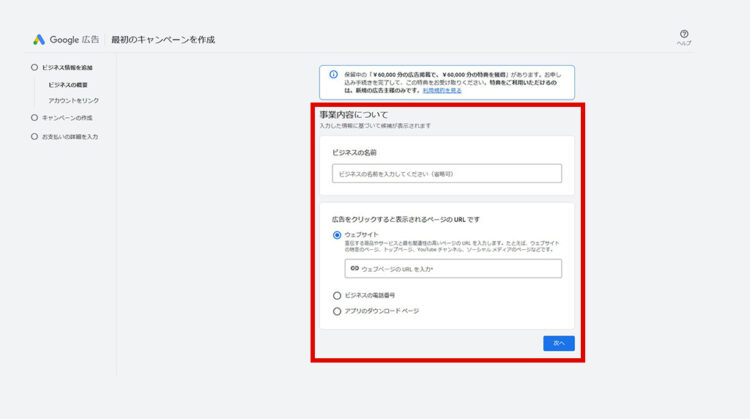Go to アカウントをリンク in the sidebar
750x419 pixels.
coord(74,101)
